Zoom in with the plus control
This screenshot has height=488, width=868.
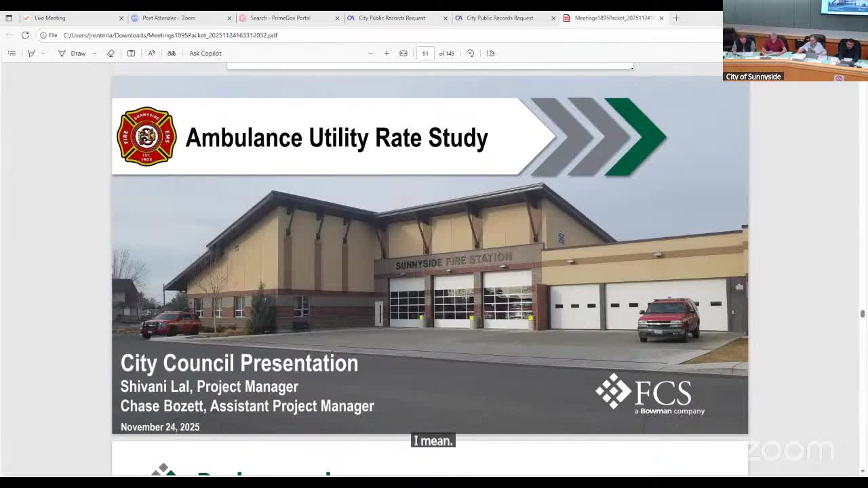387,53
